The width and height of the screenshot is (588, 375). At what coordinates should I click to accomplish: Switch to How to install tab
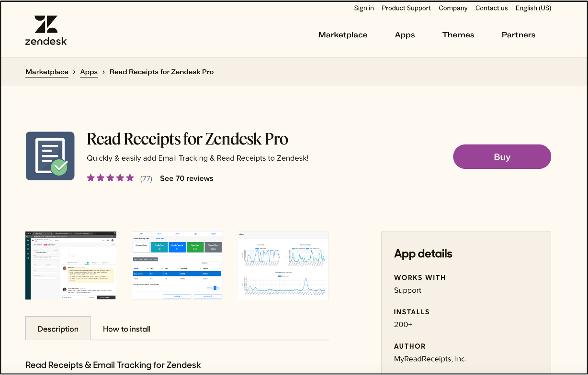127,329
